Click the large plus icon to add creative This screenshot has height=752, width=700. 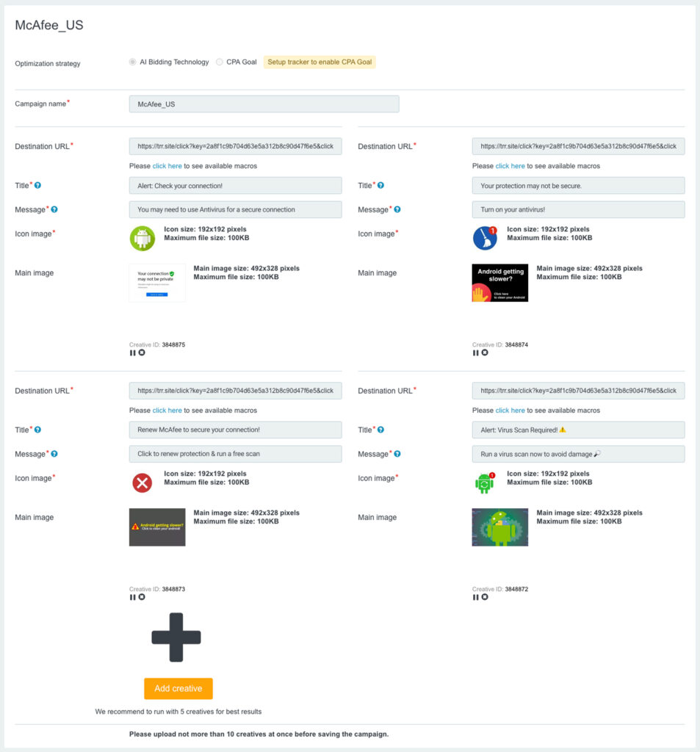tap(176, 637)
